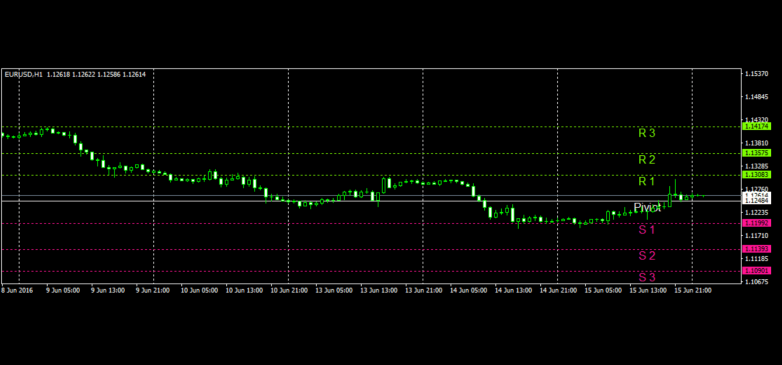Click the 9 Jun 13:00 time label
The width and height of the screenshot is (782, 365).
[108, 290]
